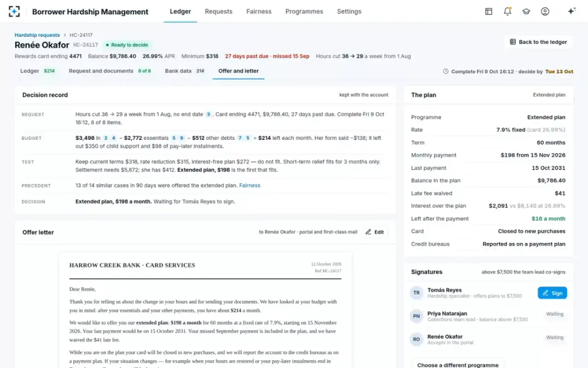The width and height of the screenshot is (588, 368).
Task: Click the '7.9% fixed' rate value
Action: click(x=511, y=130)
